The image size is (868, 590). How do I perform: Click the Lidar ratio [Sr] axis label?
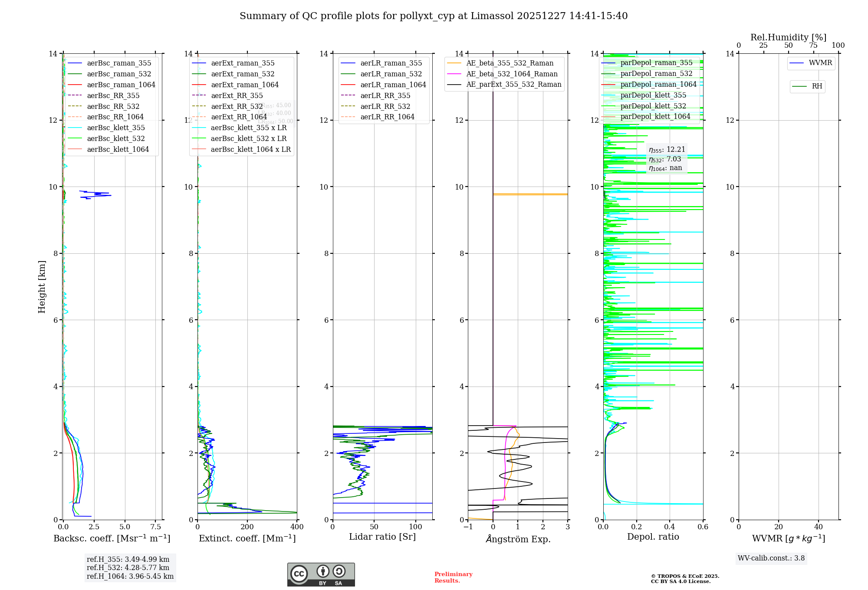(382, 537)
